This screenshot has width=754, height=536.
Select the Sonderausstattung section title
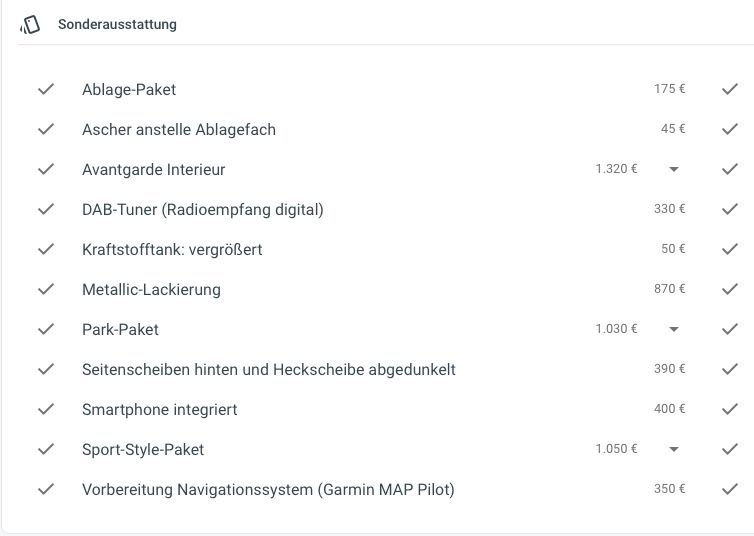117,25
